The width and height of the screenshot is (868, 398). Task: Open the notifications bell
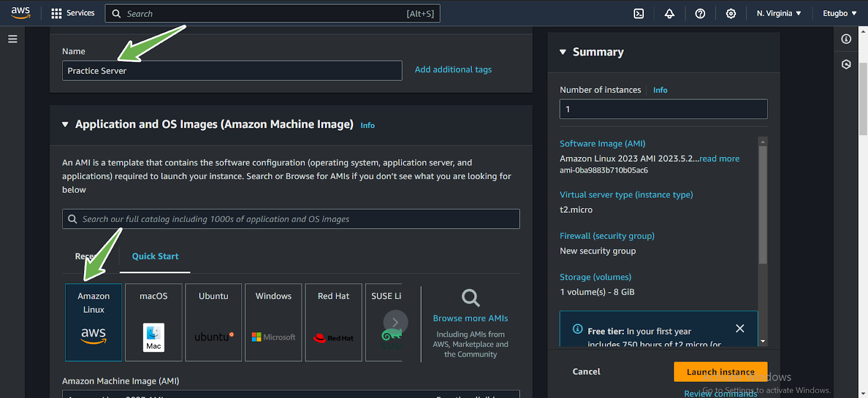(x=669, y=14)
